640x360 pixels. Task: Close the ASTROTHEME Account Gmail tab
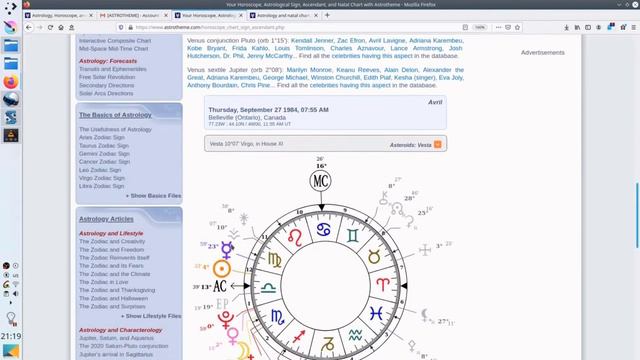(166, 15)
